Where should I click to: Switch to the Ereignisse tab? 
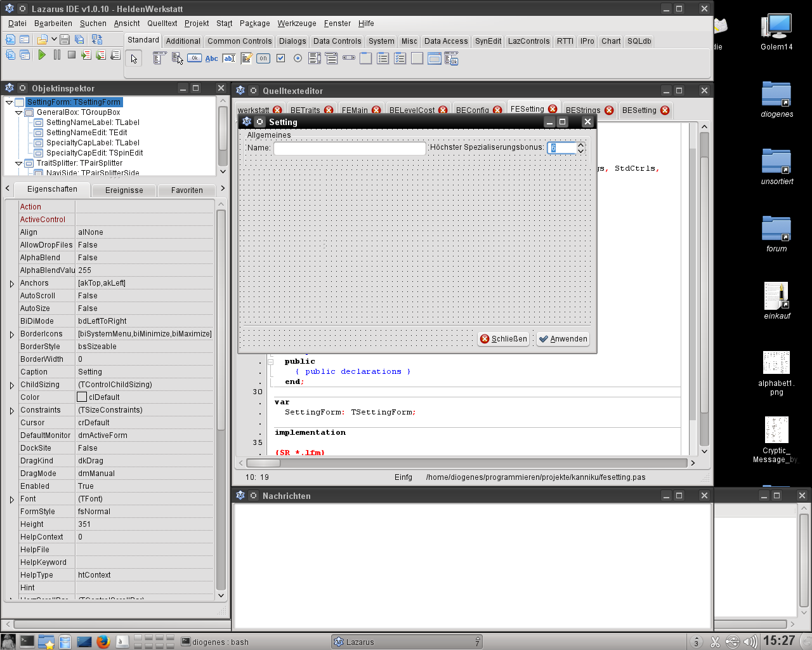click(124, 190)
